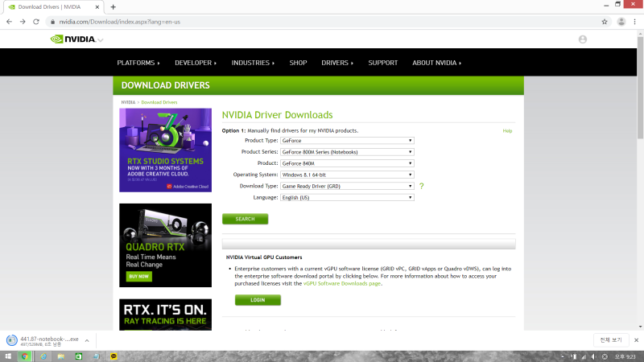
Task: Go back to the previous page
Action: (9, 22)
